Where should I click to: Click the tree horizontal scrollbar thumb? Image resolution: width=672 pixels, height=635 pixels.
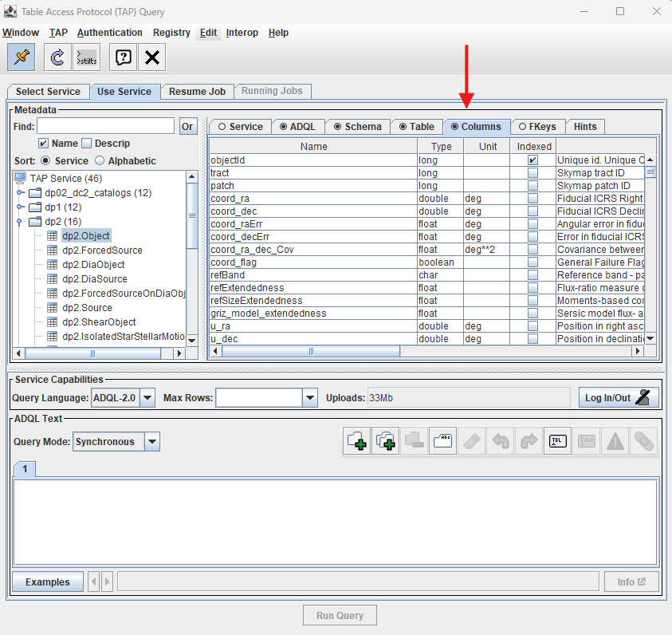(x=92, y=353)
